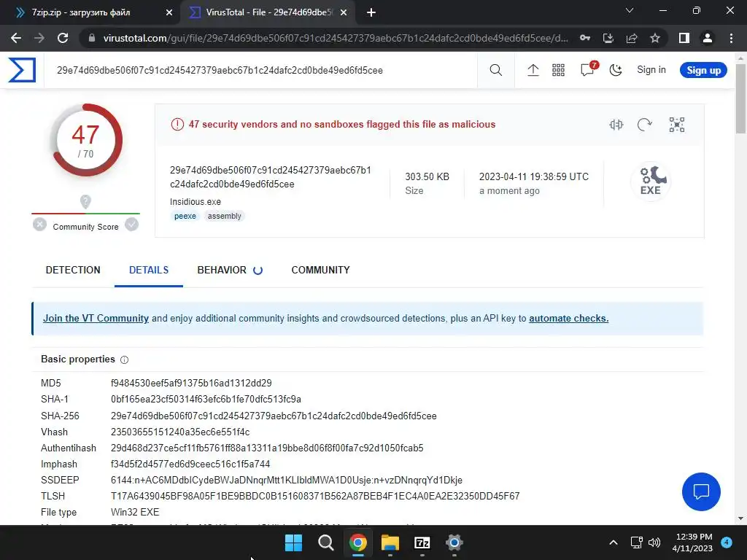
Task: Open a new browser tab
Action: [371, 12]
